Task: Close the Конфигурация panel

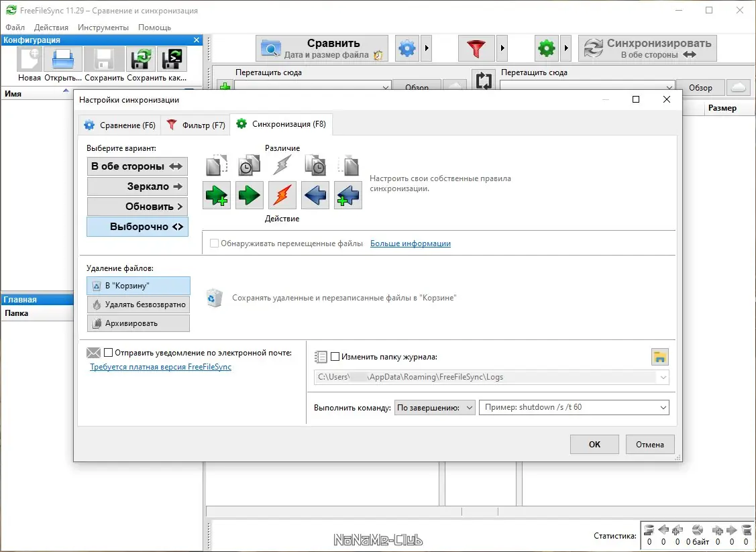Action: [197, 40]
